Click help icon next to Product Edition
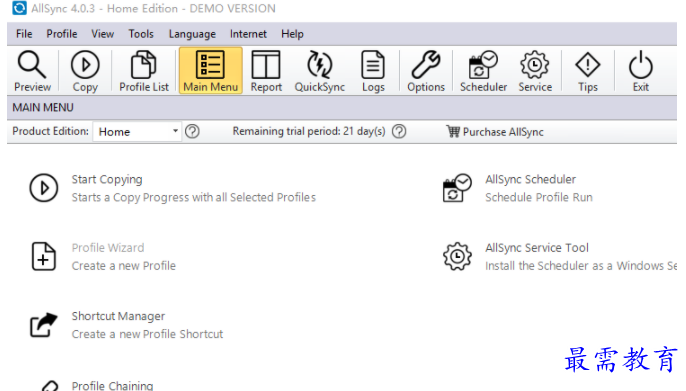 192,131
